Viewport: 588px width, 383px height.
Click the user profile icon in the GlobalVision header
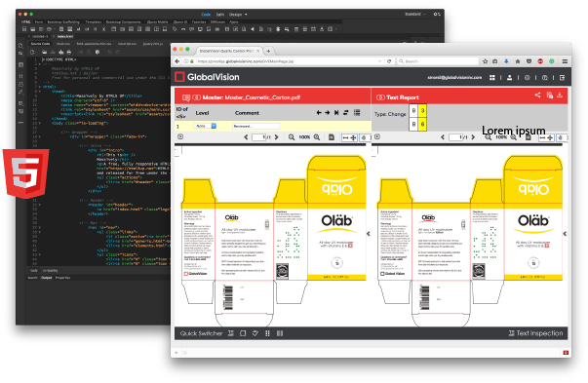(x=509, y=78)
